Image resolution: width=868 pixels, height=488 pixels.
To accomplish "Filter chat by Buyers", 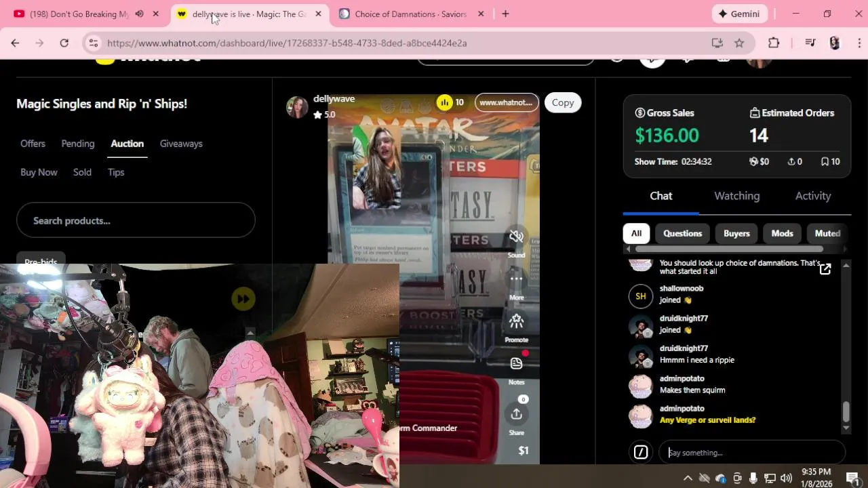I will 736,233.
